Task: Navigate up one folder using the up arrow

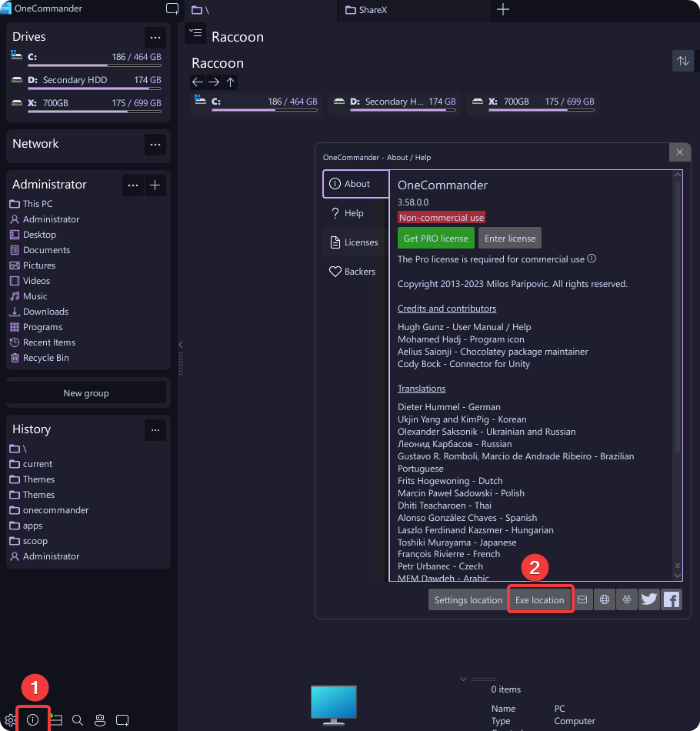Action: (229, 82)
